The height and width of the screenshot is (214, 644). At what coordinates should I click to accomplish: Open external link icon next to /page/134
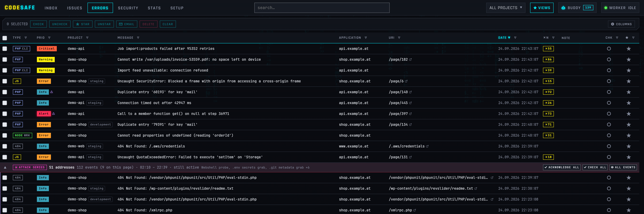(x=410, y=125)
